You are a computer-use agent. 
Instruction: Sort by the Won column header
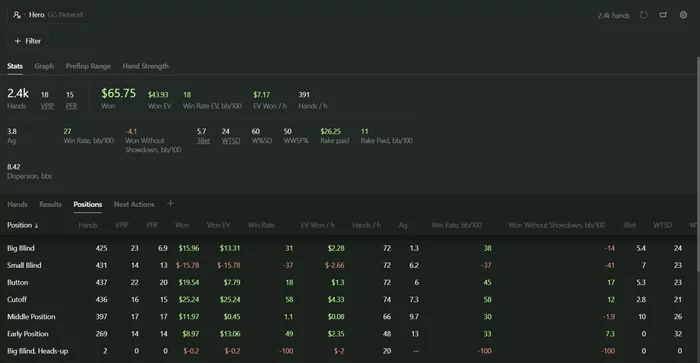point(182,225)
